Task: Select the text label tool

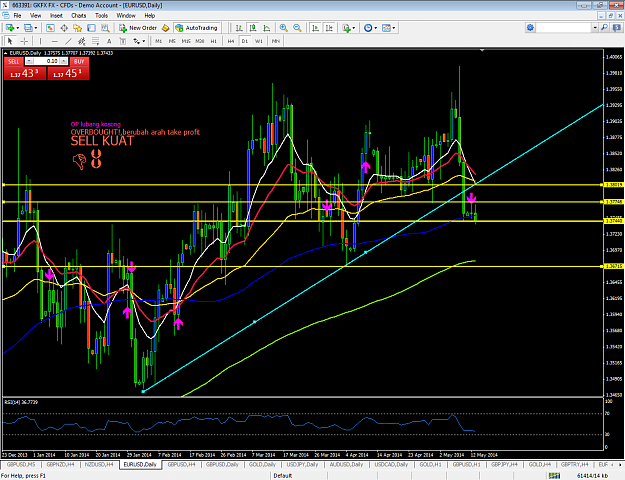Action: click(123, 41)
